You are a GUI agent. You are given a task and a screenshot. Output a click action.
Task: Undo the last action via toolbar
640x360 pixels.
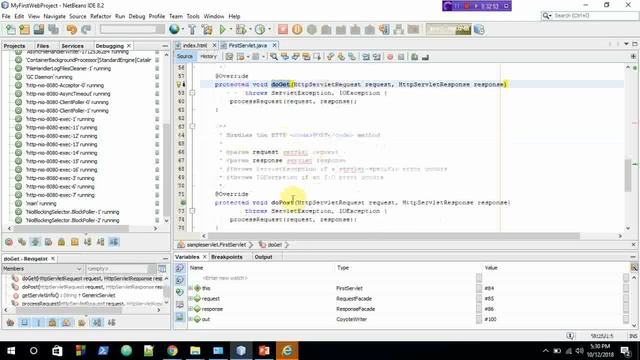click(x=72, y=29)
